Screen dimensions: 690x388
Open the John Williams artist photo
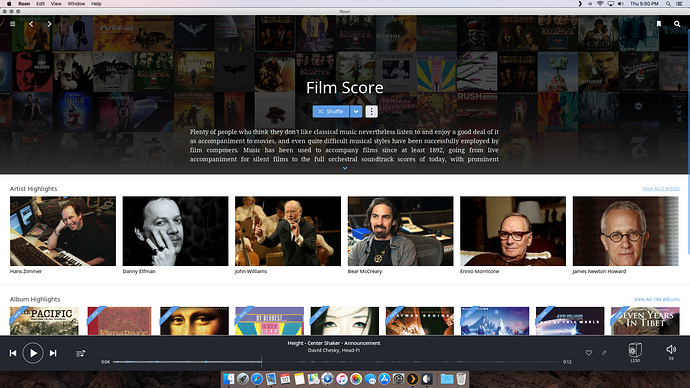(288, 231)
